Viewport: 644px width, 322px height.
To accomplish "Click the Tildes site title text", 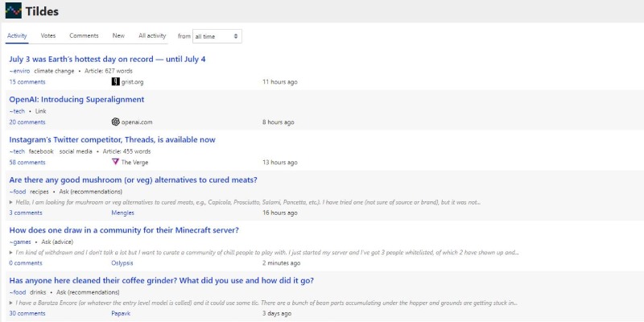I will [43, 11].
